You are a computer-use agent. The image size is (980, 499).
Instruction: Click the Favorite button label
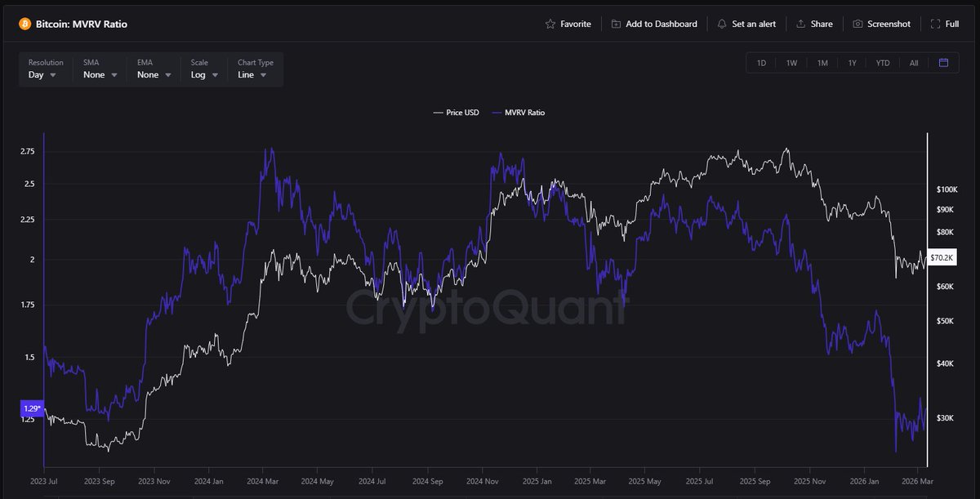coord(576,25)
